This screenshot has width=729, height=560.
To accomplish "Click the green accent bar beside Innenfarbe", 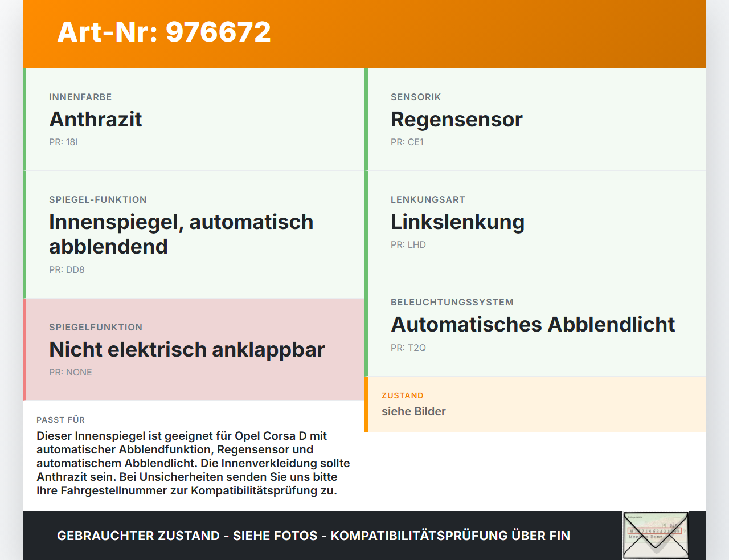I will (23, 119).
